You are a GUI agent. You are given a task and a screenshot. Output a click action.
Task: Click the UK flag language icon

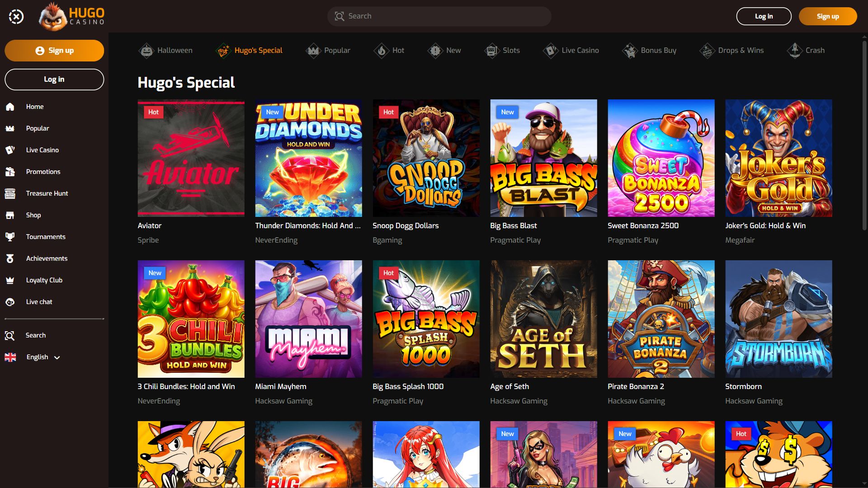tap(10, 357)
